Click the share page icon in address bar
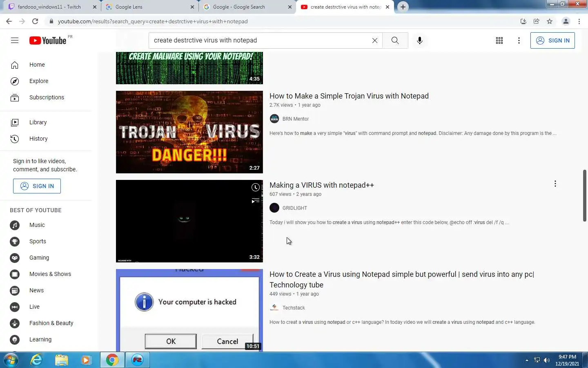This screenshot has width=588, height=368. click(537, 21)
